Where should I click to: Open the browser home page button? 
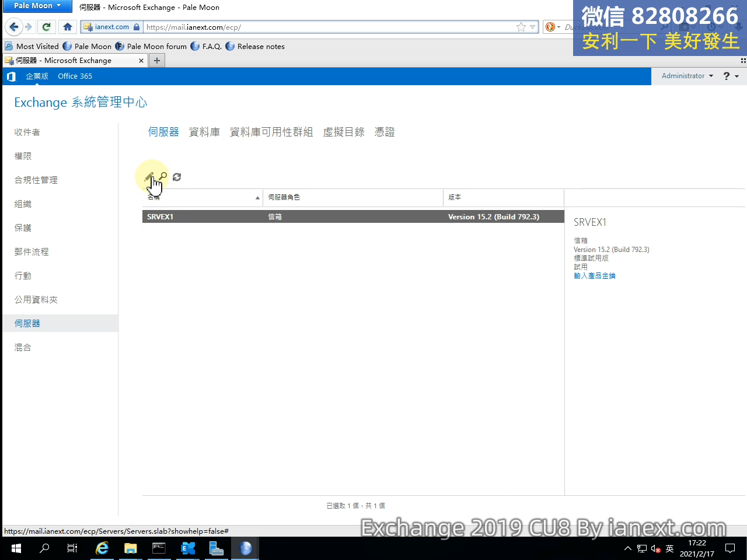pos(68,27)
